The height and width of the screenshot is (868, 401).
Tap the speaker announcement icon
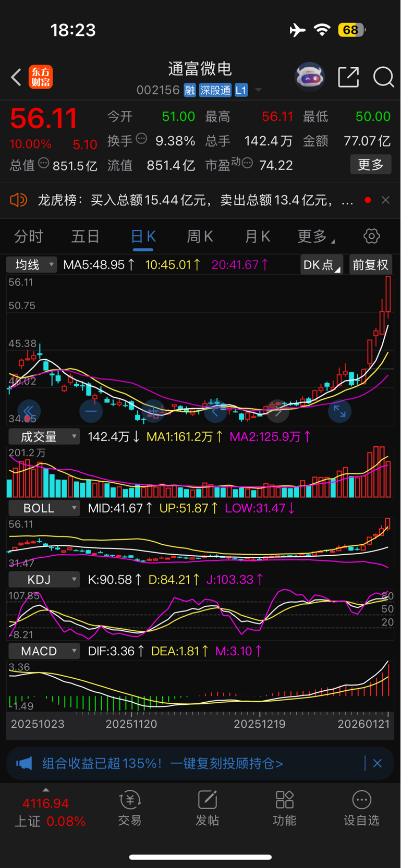click(18, 200)
